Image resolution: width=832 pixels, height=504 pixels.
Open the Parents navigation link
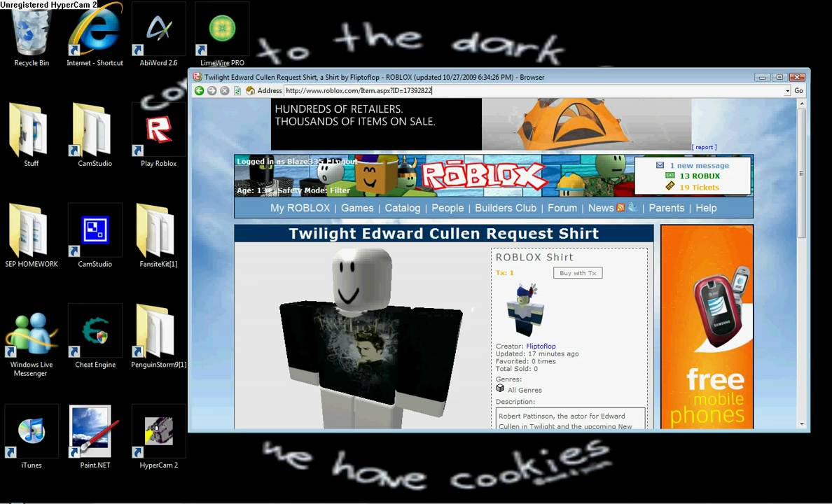[x=667, y=208]
